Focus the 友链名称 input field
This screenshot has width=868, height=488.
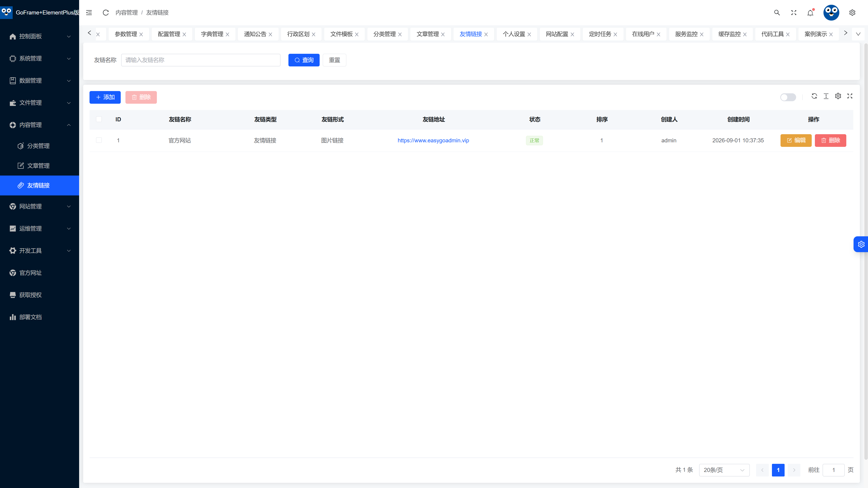201,60
